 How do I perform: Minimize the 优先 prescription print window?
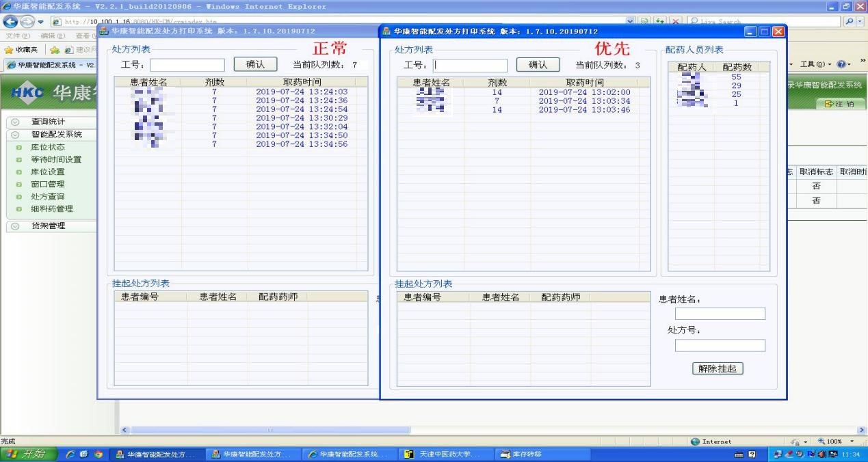pos(750,31)
